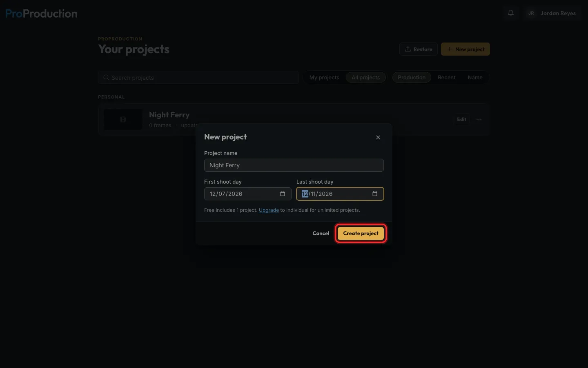This screenshot has height=368, width=588.
Task: Click the New project dialog title
Action: (225, 137)
